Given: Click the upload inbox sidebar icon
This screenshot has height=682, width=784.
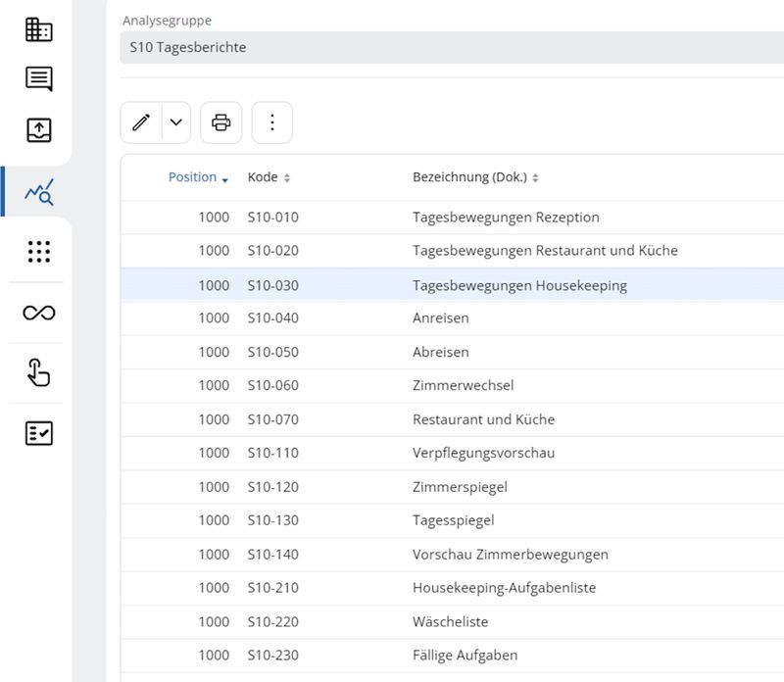Looking at the screenshot, I should (39, 130).
